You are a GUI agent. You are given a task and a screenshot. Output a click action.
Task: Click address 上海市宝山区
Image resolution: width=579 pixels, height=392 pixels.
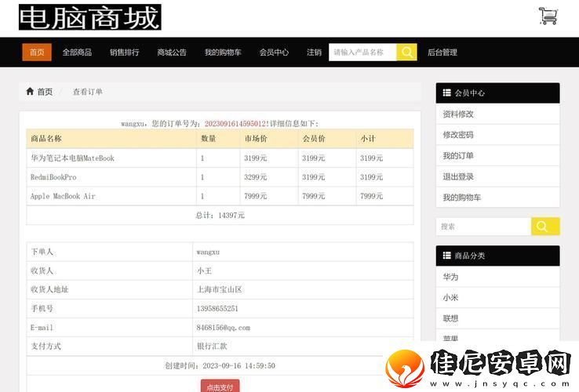coord(220,289)
